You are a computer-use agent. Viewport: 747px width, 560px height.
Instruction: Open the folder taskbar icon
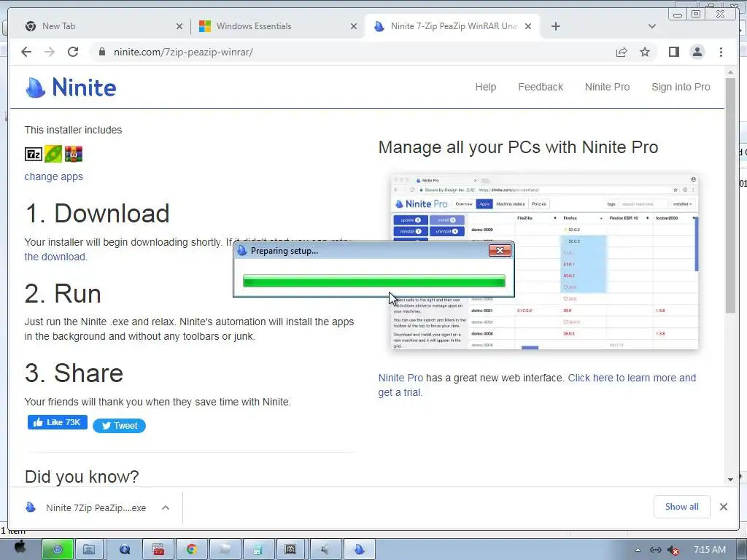tap(225, 550)
